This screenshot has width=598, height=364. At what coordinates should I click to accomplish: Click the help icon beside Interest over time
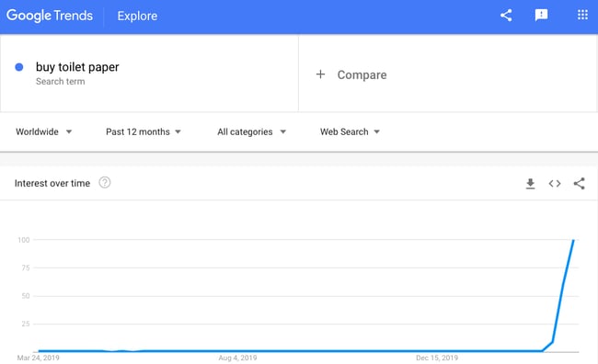(x=105, y=183)
